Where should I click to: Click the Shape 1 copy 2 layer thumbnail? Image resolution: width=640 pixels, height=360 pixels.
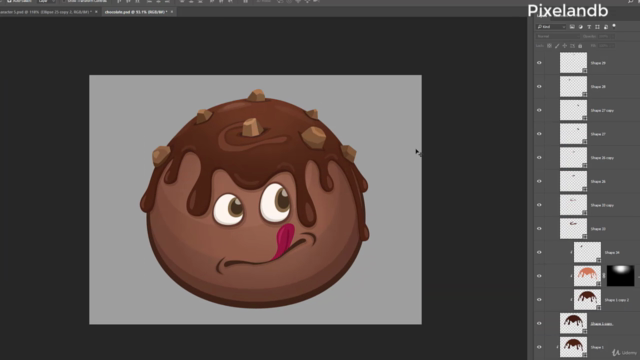(587, 300)
